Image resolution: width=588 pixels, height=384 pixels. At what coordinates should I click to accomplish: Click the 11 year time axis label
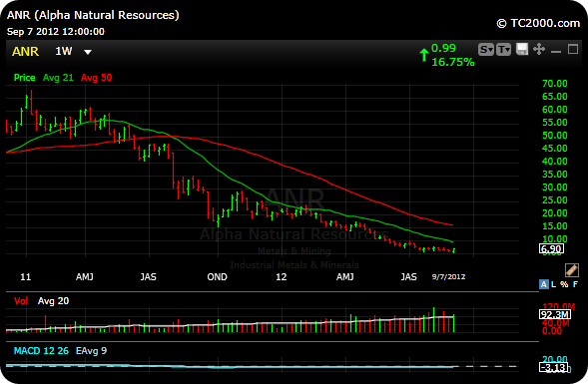pyautogui.click(x=25, y=277)
